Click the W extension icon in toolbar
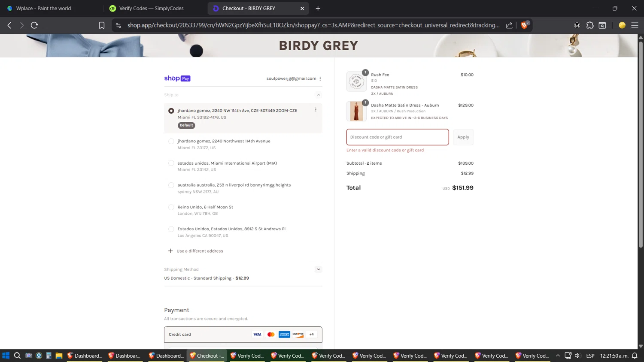 pos(577,25)
